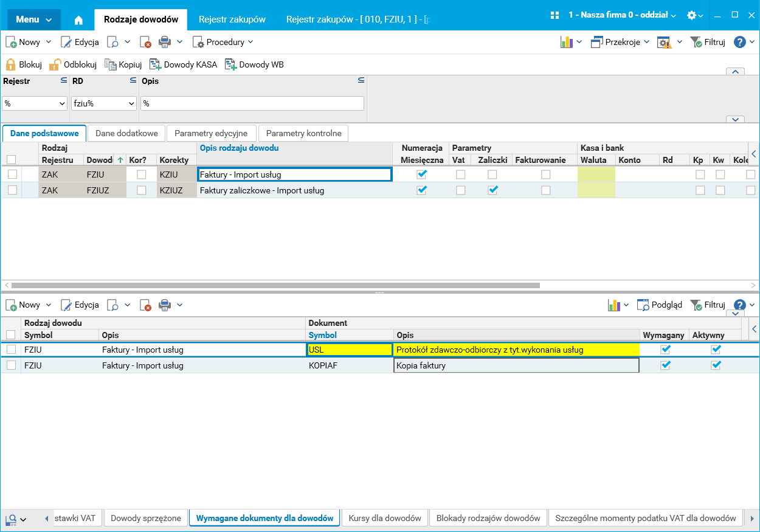Click the Kopiuj copy icon
760x532 pixels.
(110, 64)
